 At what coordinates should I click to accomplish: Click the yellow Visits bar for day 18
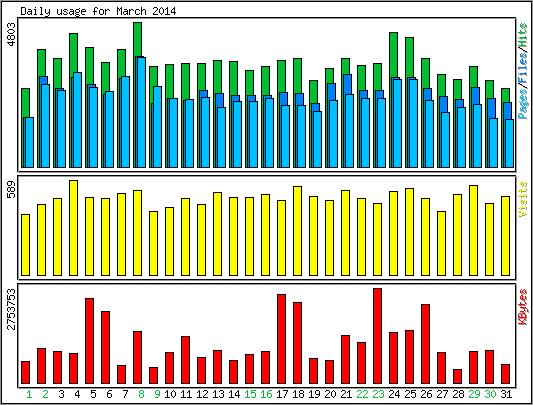click(297, 231)
